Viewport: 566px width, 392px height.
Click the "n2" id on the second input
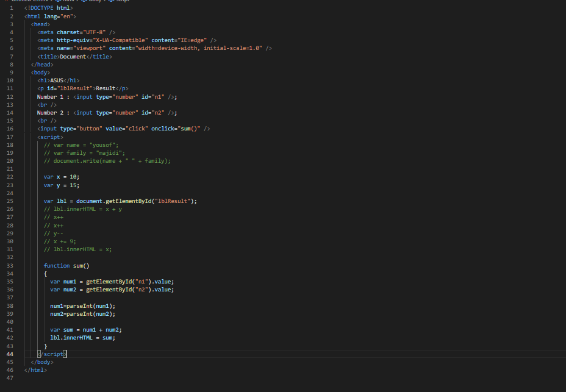pos(158,113)
